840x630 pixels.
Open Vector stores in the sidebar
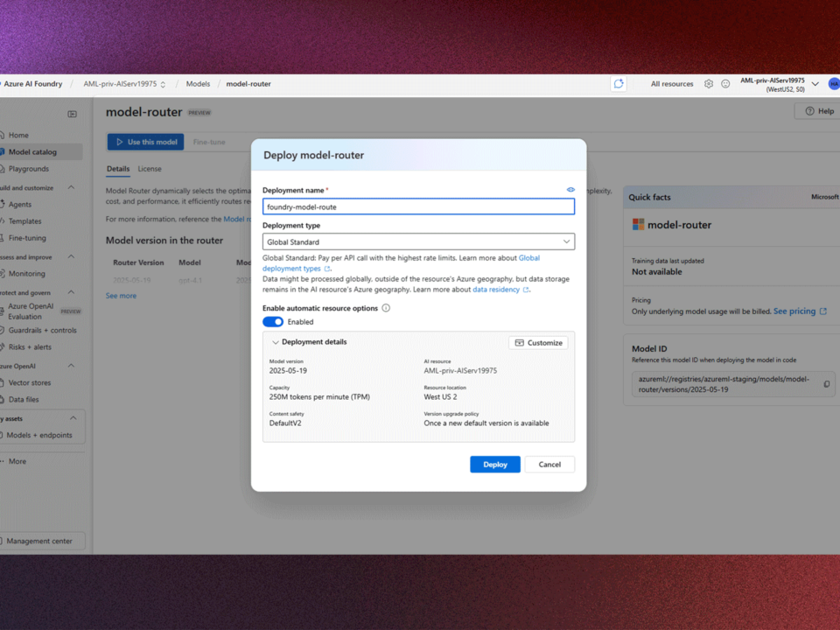[x=30, y=383]
